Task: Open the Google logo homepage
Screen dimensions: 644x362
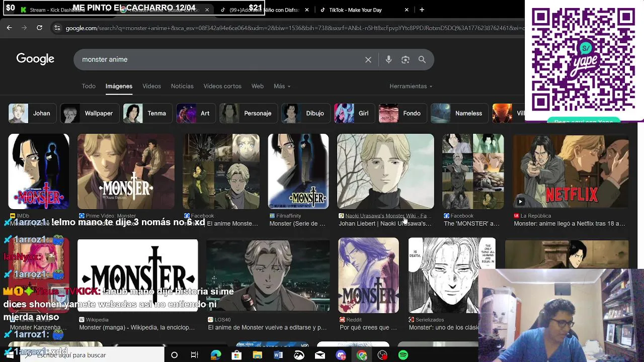Action: pyautogui.click(x=35, y=59)
